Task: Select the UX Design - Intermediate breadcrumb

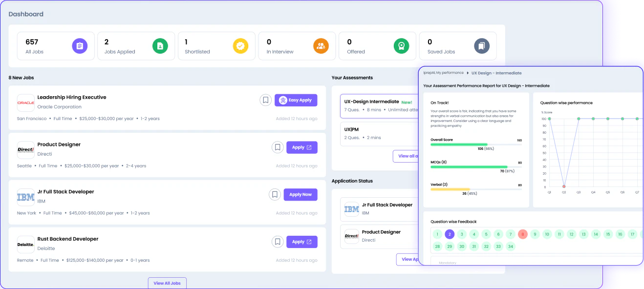Action: pyautogui.click(x=496, y=72)
